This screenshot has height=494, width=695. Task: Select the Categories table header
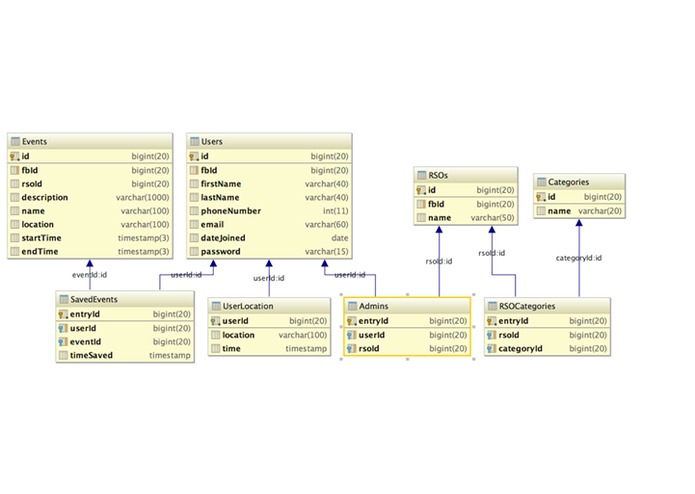(579, 182)
